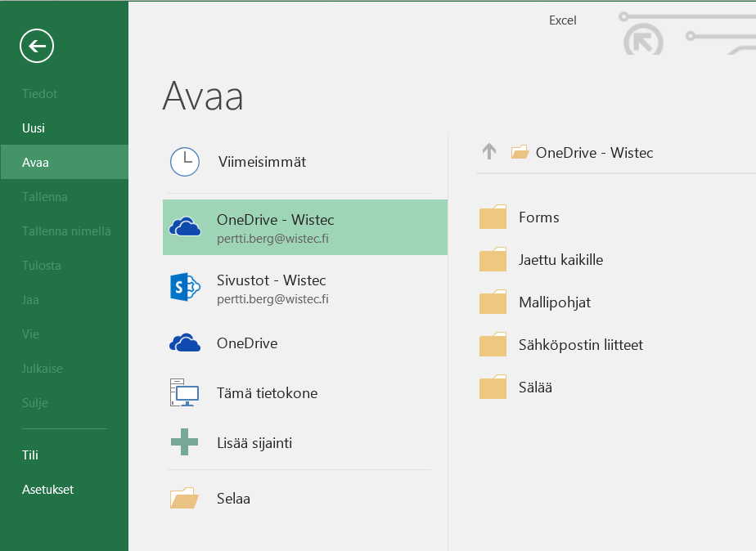Click OneDrive - Wistec breadcrumb text
Screen dimensions: 756x551
[x=595, y=153]
